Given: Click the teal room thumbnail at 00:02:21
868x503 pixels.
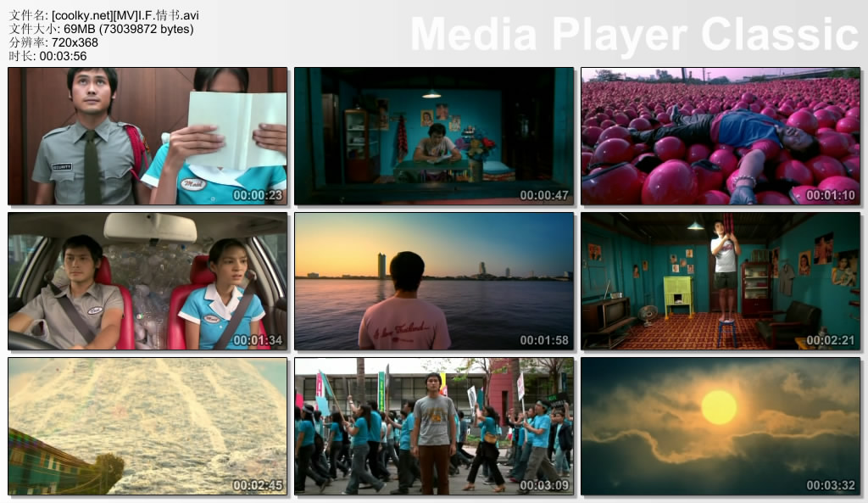Looking at the screenshot, I should point(721,282).
